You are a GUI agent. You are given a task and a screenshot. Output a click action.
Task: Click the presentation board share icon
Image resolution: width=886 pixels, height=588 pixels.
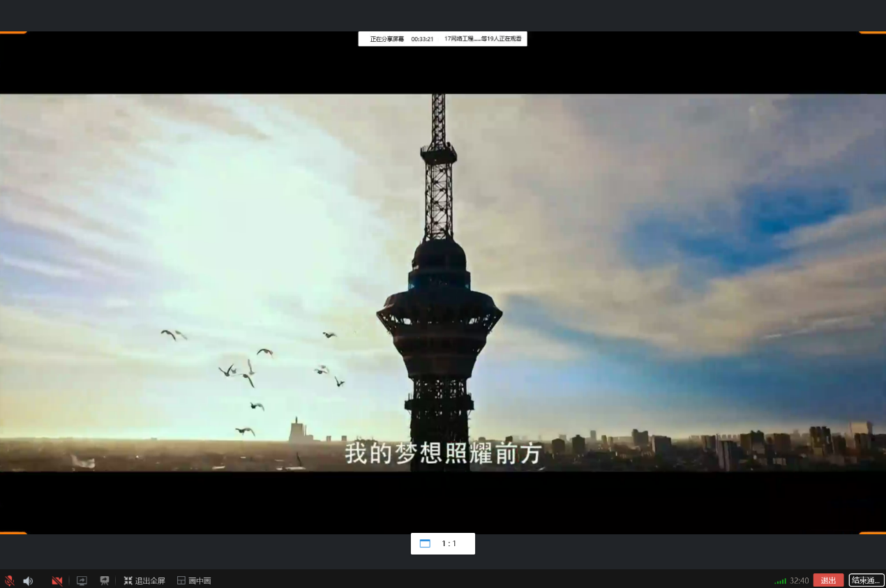tap(105, 580)
